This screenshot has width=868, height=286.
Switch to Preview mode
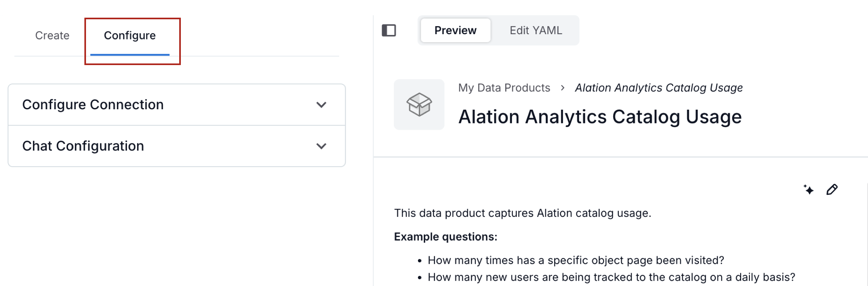click(455, 31)
